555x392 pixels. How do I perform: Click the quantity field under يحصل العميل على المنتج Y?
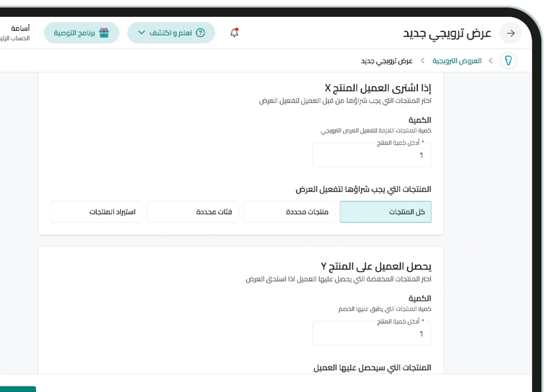(371, 335)
